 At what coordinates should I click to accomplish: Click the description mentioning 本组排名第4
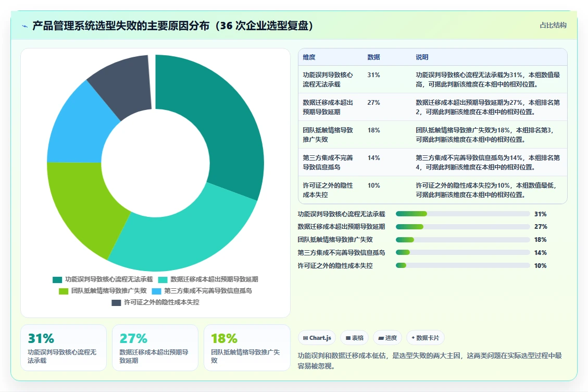coord(487,162)
